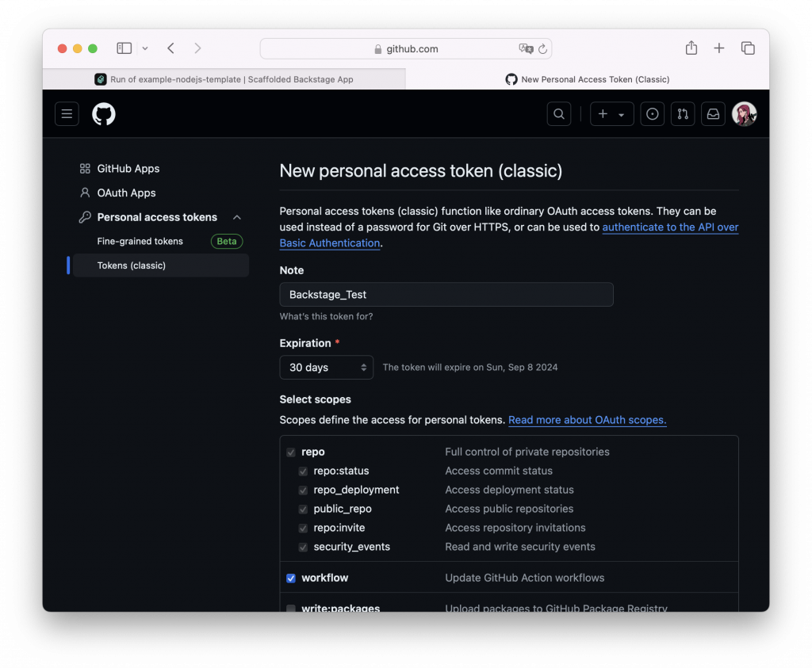
Task: Click the github.com address bar
Action: tap(406, 48)
